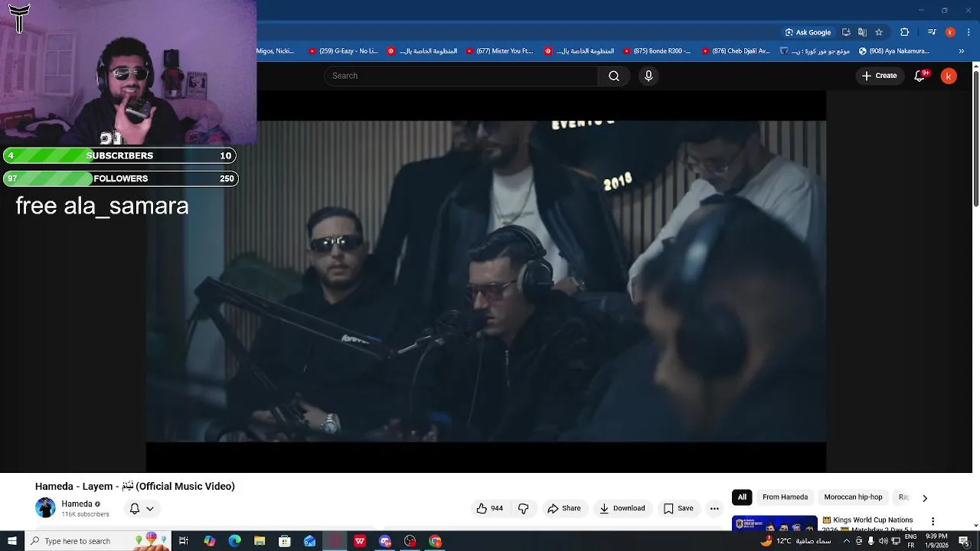Open Task View on the taskbar
980x551 pixels.
pyautogui.click(x=184, y=541)
